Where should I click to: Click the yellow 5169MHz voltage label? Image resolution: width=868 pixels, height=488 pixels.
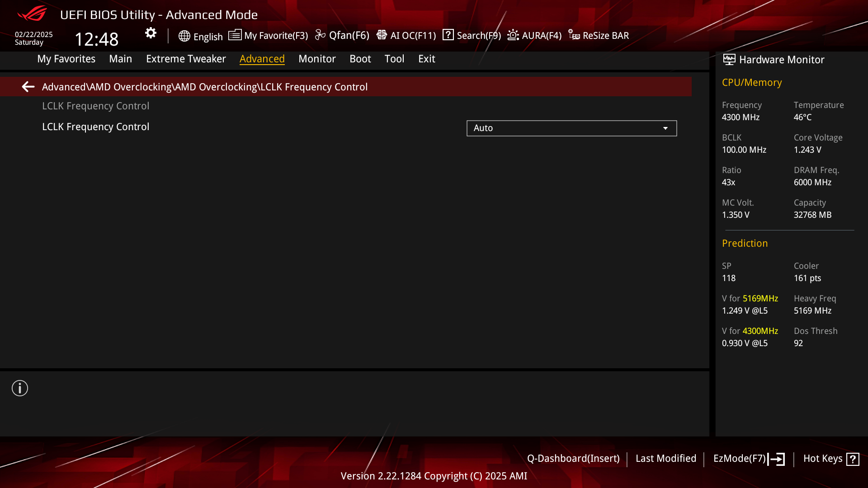(x=760, y=299)
